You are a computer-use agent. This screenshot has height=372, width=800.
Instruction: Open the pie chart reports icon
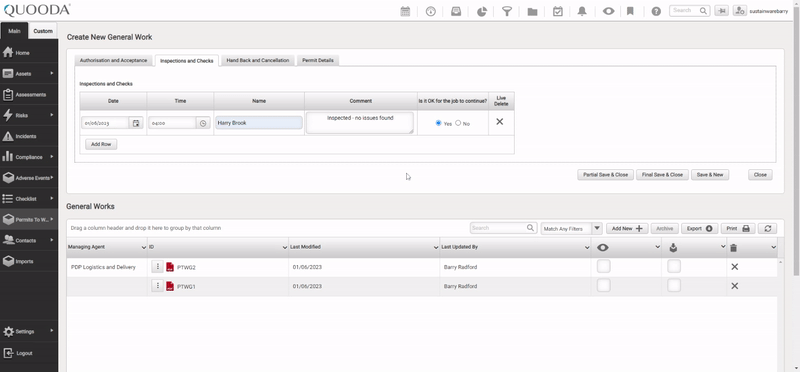tap(482, 11)
